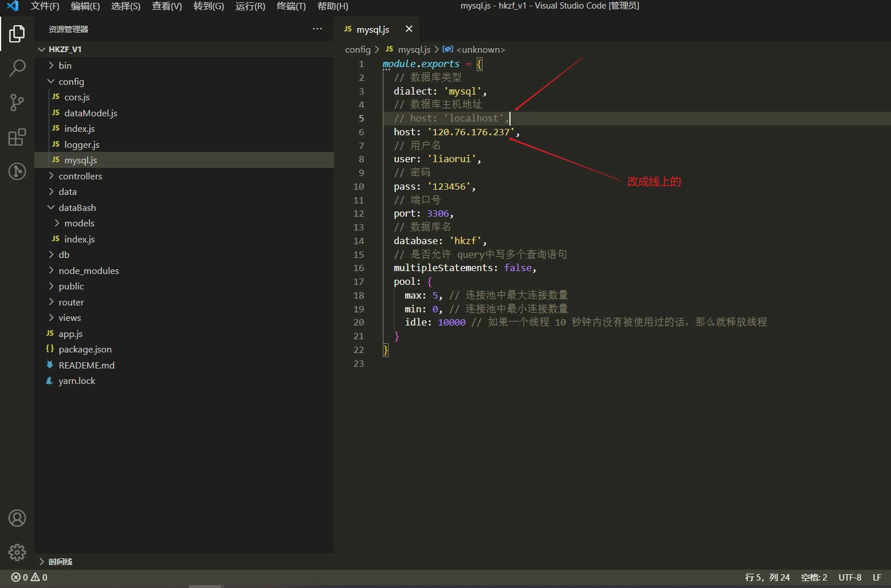
Task: Select mysql.js in the explorer tree
Action: 184,160
